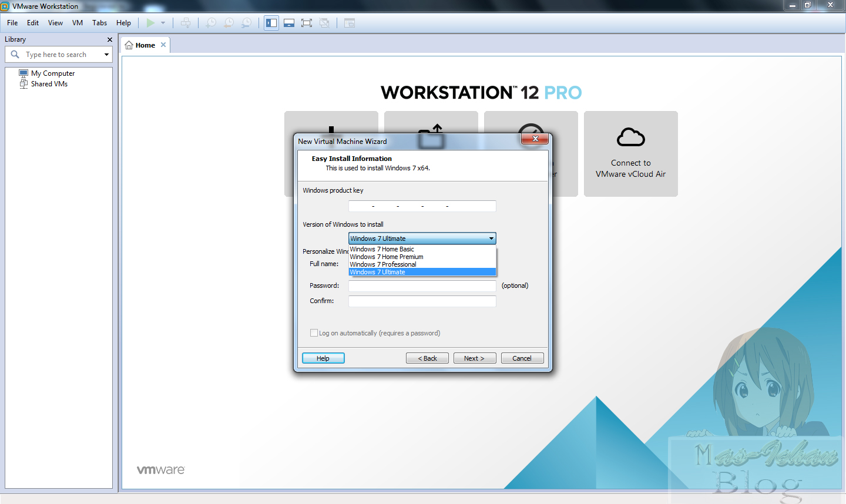Open the Snapshot Manager toolbar icon
The height and width of the screenshot is (504, 846).
[x=247, y=23]
